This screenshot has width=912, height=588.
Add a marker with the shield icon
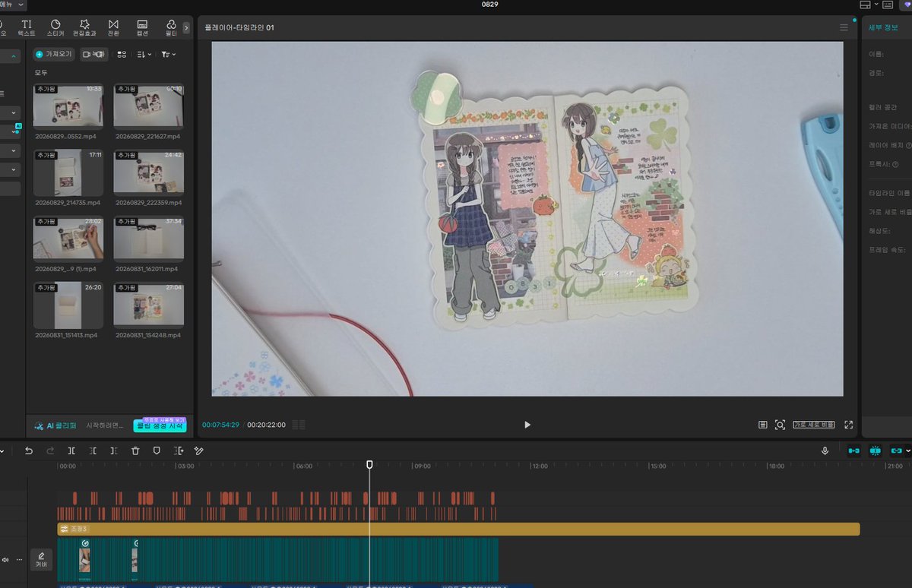click(157, 450)
